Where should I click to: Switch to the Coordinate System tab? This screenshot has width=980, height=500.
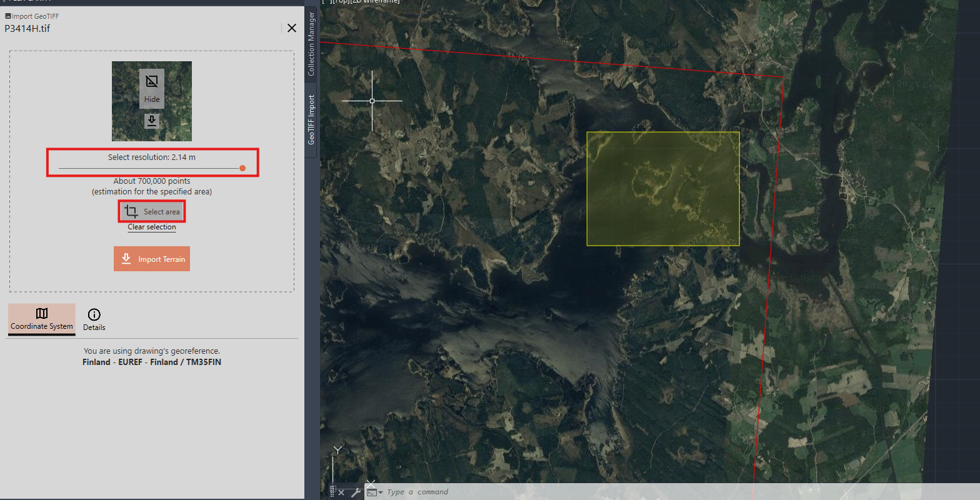(x=42, y=319)
